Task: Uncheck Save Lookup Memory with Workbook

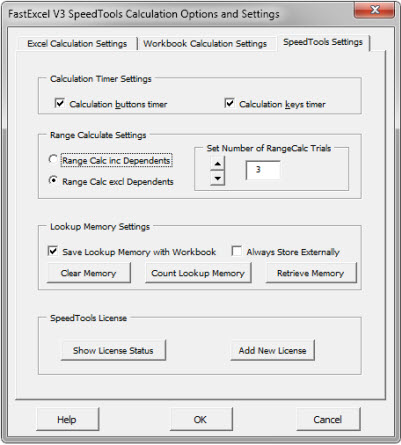Action: pyautogui.click(x=53, y=251)
